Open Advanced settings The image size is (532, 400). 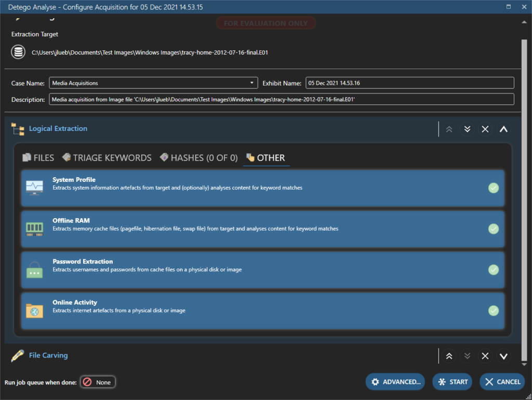395,382
